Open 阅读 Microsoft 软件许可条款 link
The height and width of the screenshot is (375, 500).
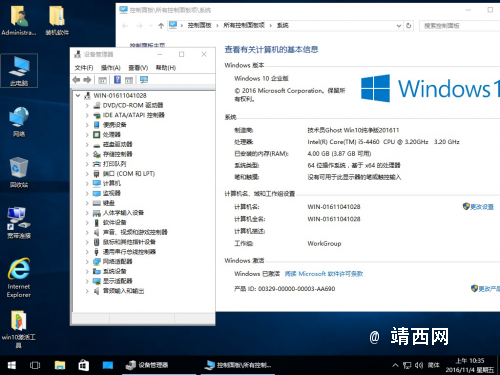(324, 274)
